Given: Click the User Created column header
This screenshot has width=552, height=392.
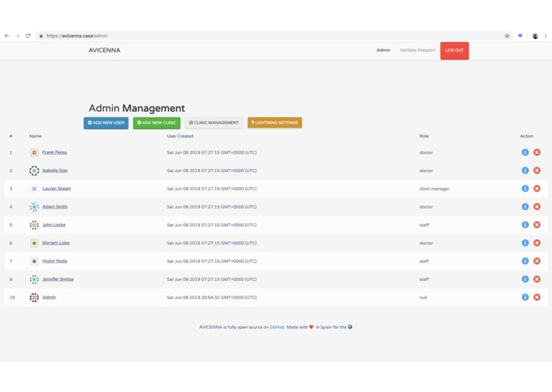Looking at the screenshot, I should click(179, 136).
